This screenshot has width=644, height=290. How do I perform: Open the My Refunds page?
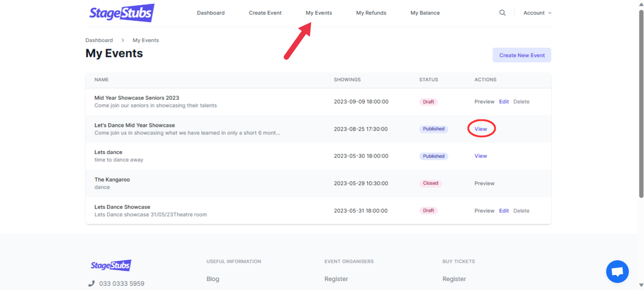click(371, 13)
